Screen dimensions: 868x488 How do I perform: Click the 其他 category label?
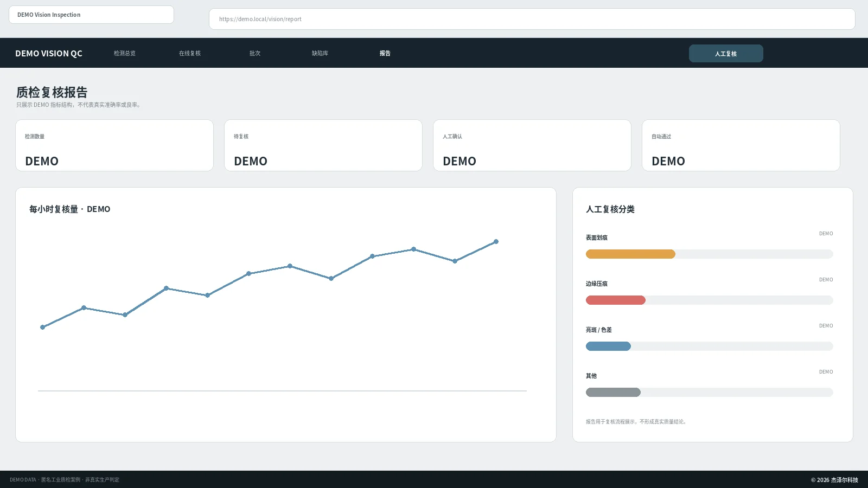[591, 376]
